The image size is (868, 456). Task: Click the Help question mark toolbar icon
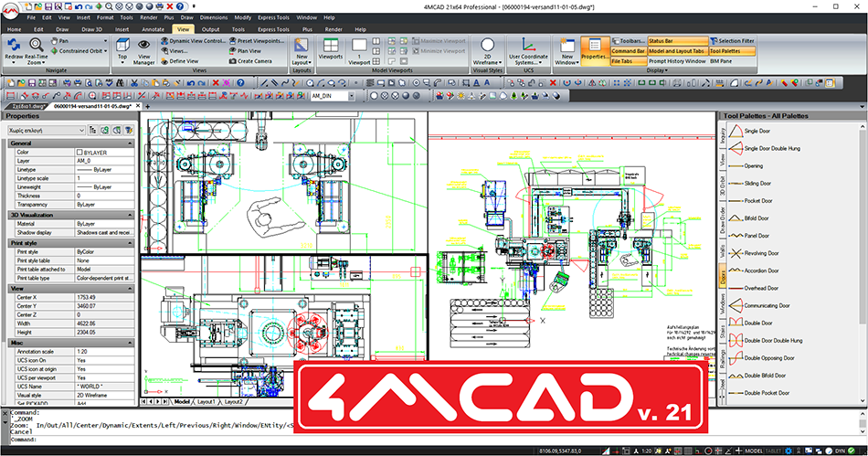tap(241, 83)
